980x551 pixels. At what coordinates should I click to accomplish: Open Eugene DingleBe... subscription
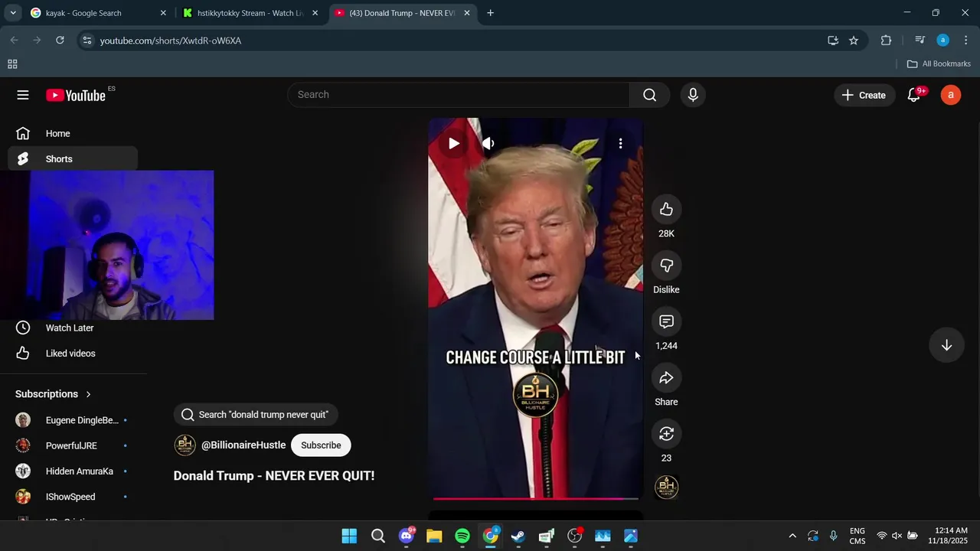point(73,420)
